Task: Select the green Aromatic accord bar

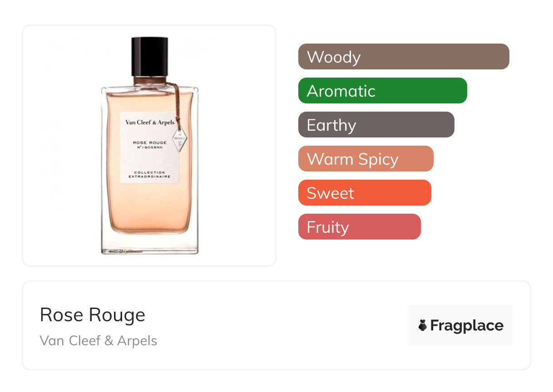Action: pyautogui.click(x=383, y=91)
